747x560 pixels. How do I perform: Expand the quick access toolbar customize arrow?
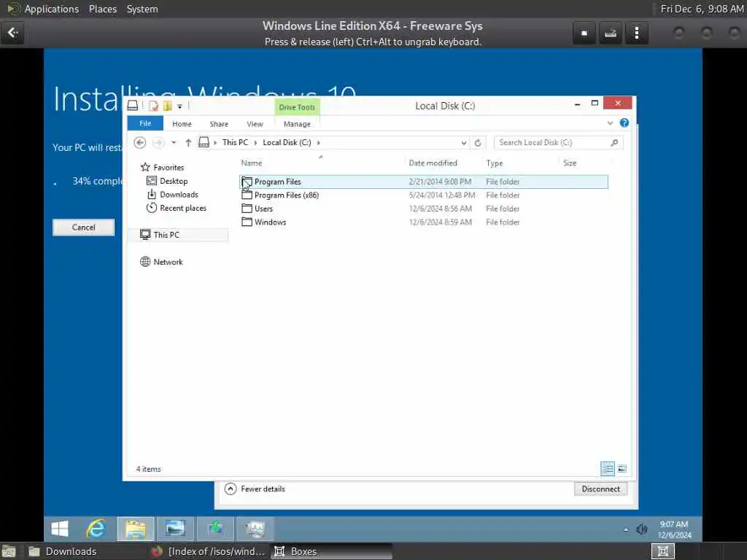(x=179, y=106)
